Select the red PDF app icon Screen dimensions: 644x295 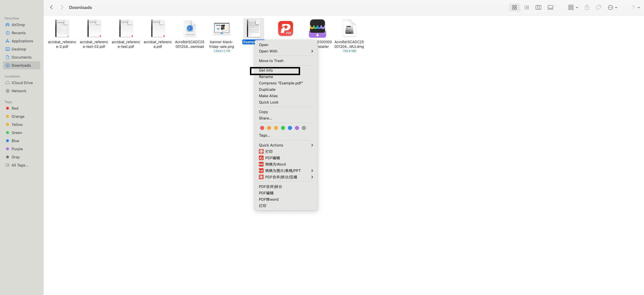pos(286,28)
